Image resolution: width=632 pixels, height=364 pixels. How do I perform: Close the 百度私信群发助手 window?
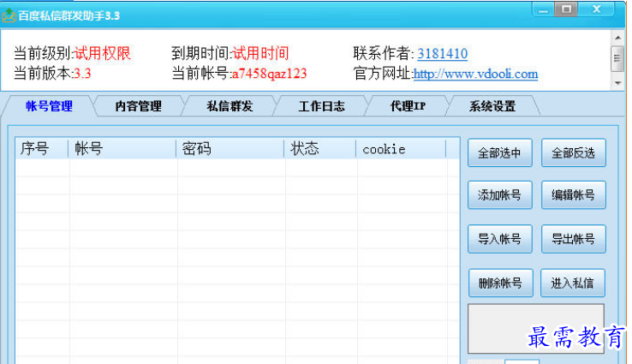point(596,9)
